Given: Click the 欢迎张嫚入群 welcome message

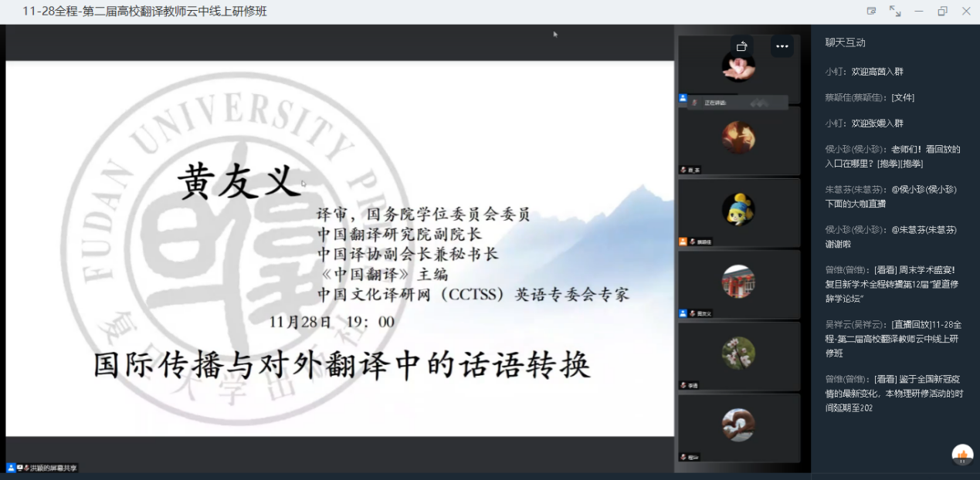Looking at the screenshot, I should pos(877,123).
